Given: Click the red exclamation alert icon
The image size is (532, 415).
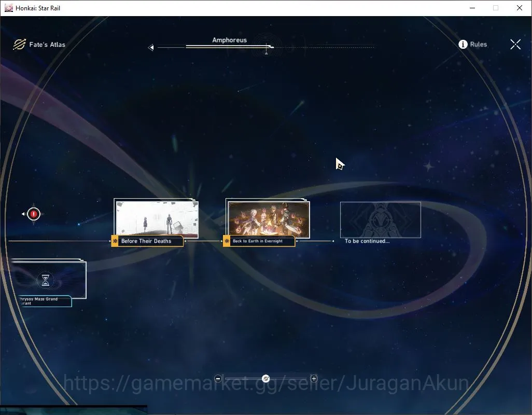Looking at the screenshot, I should click(x=34, y=214).
